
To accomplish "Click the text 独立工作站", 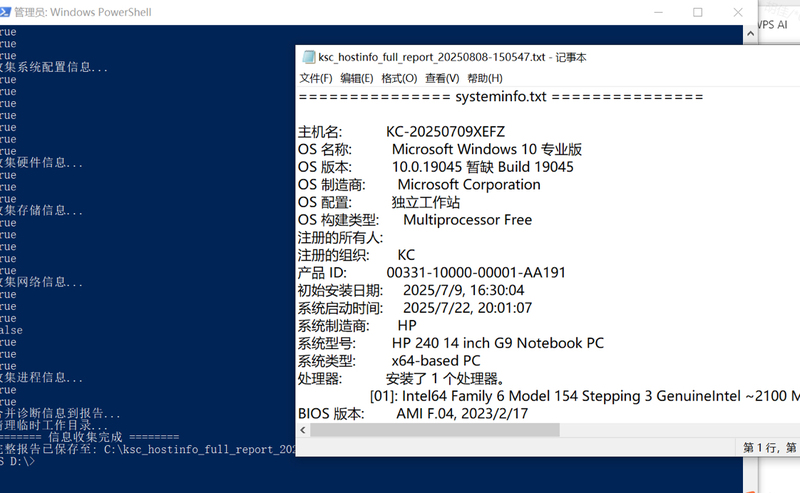I will click(426, 202).
